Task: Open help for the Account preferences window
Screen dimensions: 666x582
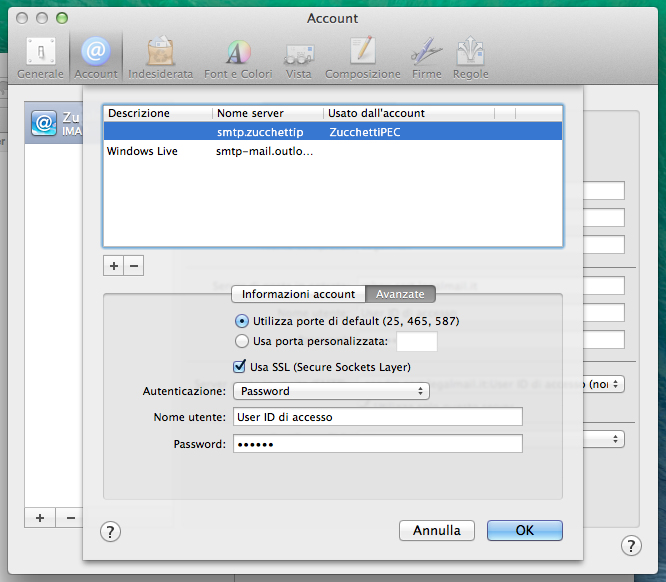Action: (x=631, y=545)
